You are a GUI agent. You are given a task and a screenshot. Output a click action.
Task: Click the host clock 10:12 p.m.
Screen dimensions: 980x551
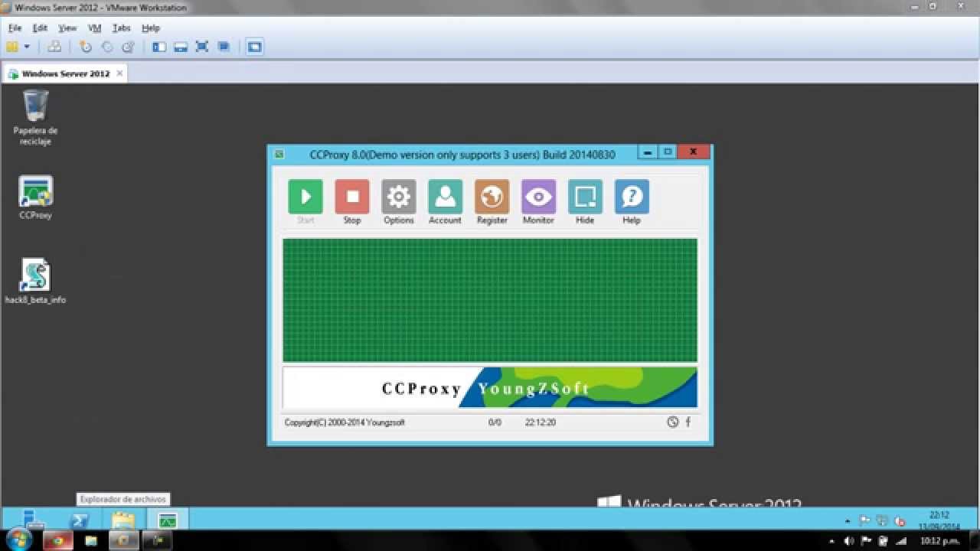pos(941,540)
